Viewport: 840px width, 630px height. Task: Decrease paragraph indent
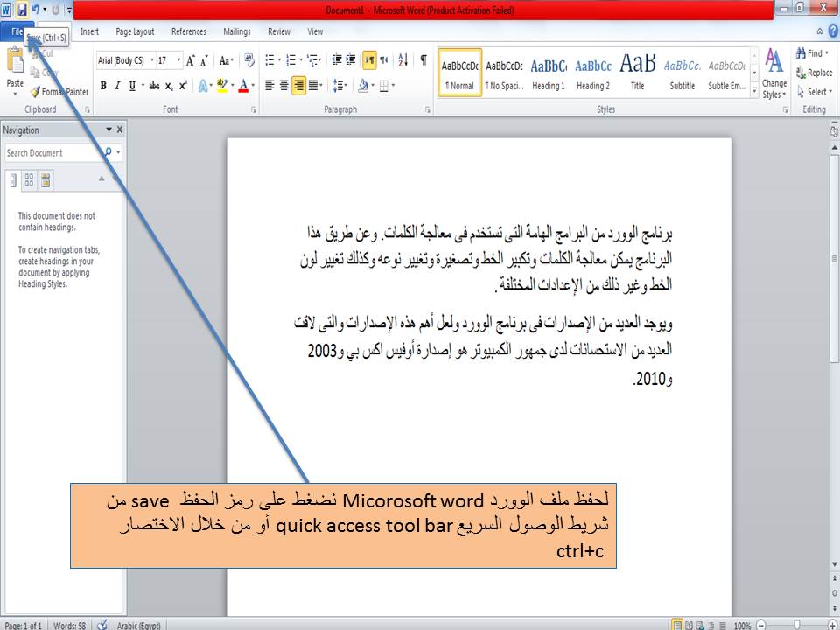point(336,60)
